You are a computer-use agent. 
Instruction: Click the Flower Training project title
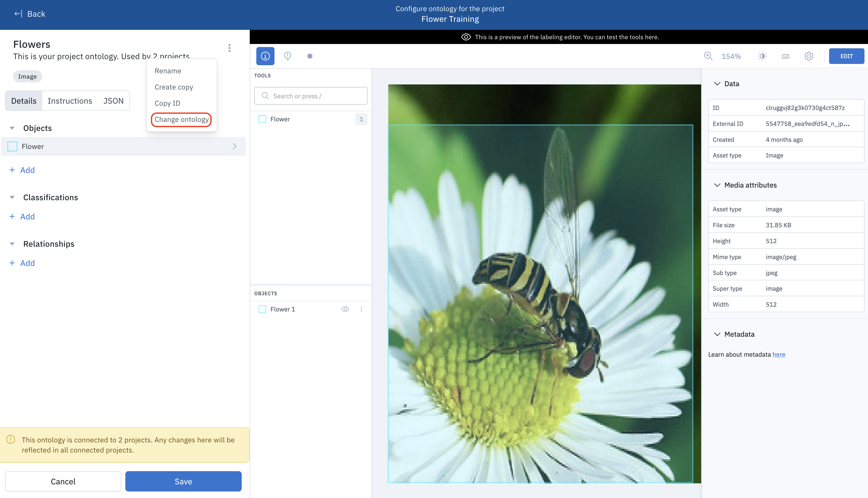[450, 19]
